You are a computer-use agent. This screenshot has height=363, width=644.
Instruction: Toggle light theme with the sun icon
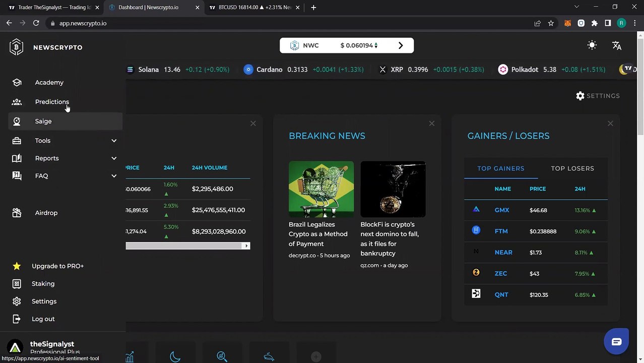click(592, 45)
